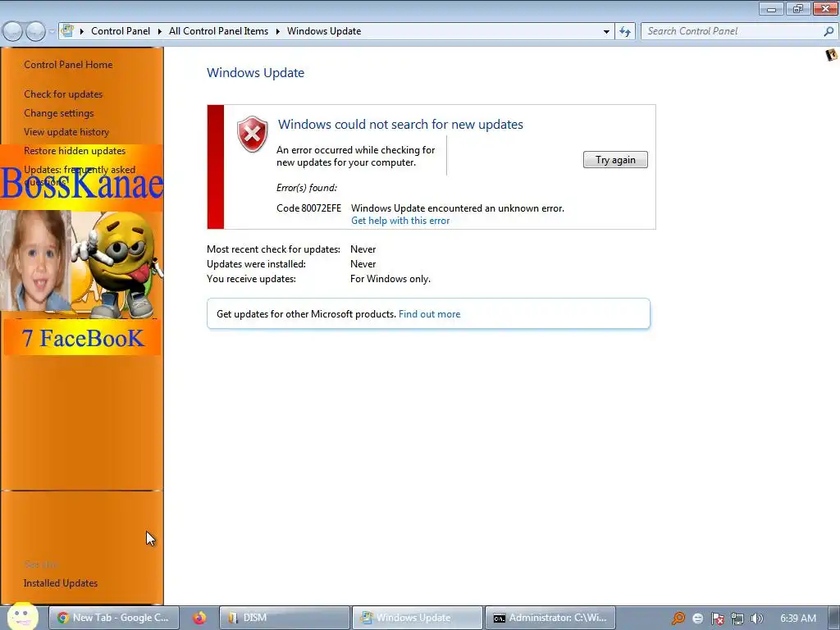
Task: Open Get help with this error link
Action: click(x=400, y=221)
